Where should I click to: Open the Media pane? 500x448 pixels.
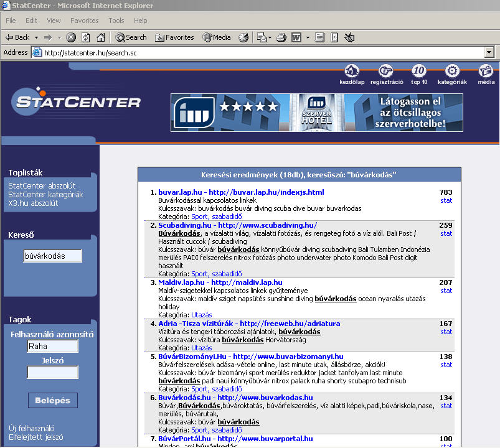coord(217,37)
